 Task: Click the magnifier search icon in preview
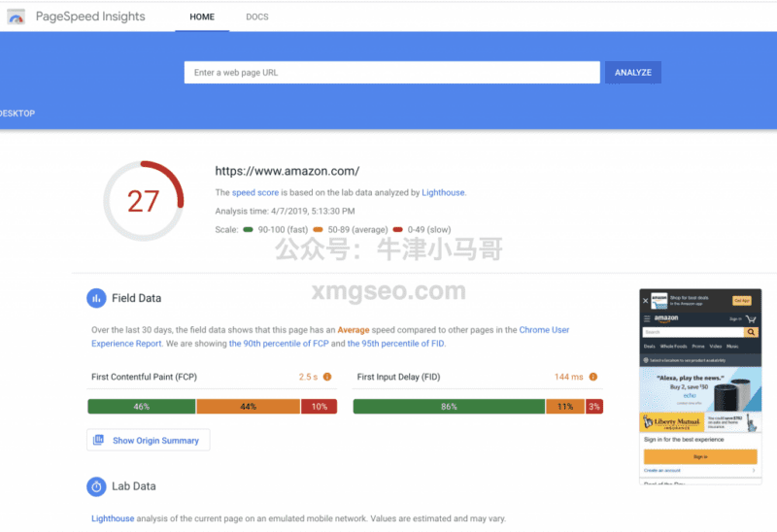click(750, 332)
